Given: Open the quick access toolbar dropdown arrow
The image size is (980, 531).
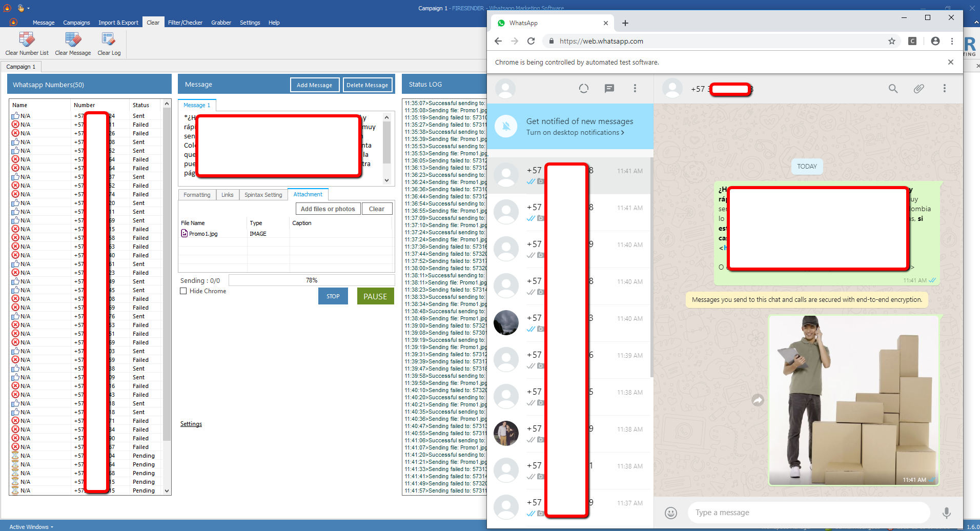Looking at the screenshot, I should coord(28,8).
